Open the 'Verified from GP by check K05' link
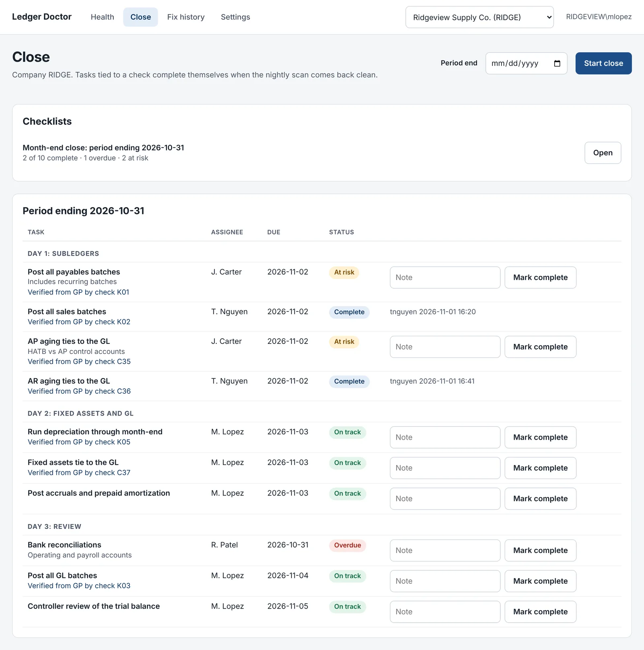Viewport: 644px width, 650px height. pos(79,442)
